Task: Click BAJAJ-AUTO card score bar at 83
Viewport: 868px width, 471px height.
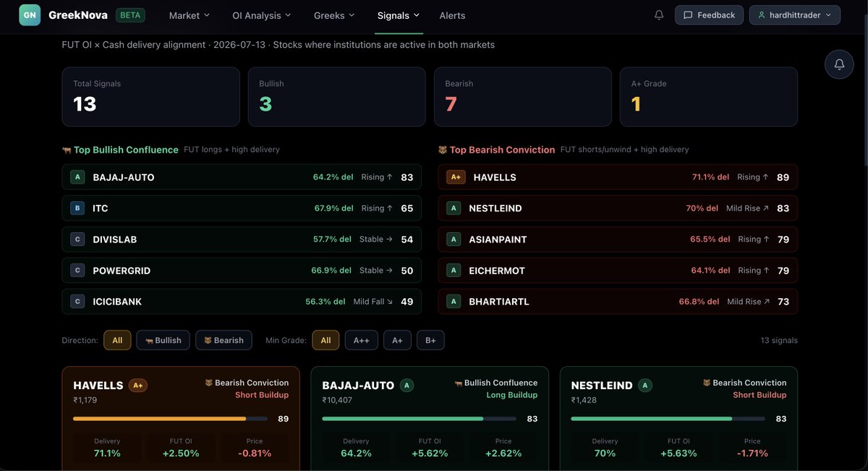Action: pos(419,418)
